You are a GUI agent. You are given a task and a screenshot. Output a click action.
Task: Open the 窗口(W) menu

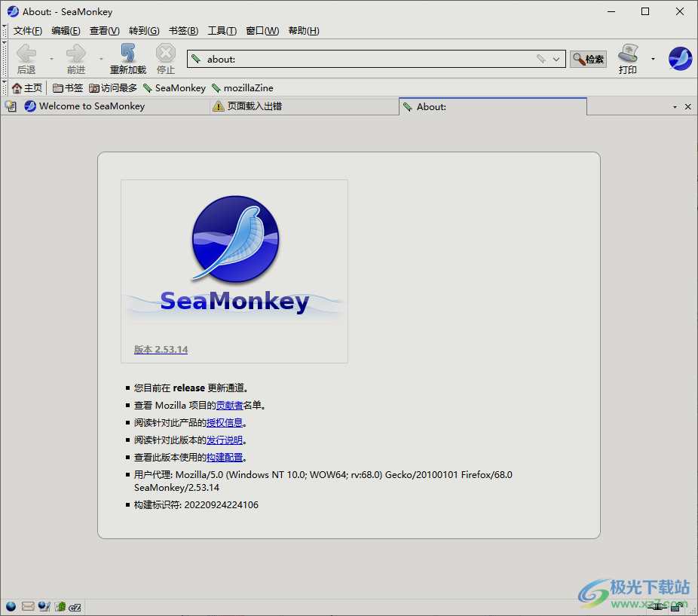tap(262, 31)
